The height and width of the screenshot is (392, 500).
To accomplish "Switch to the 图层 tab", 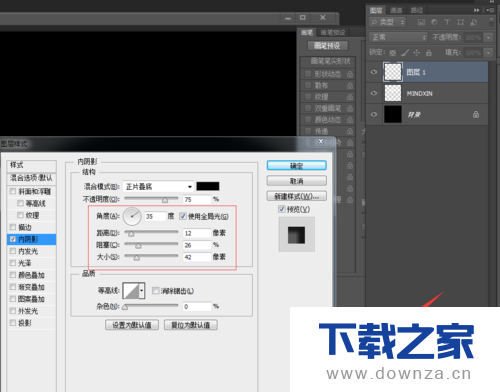I will 376,10.
